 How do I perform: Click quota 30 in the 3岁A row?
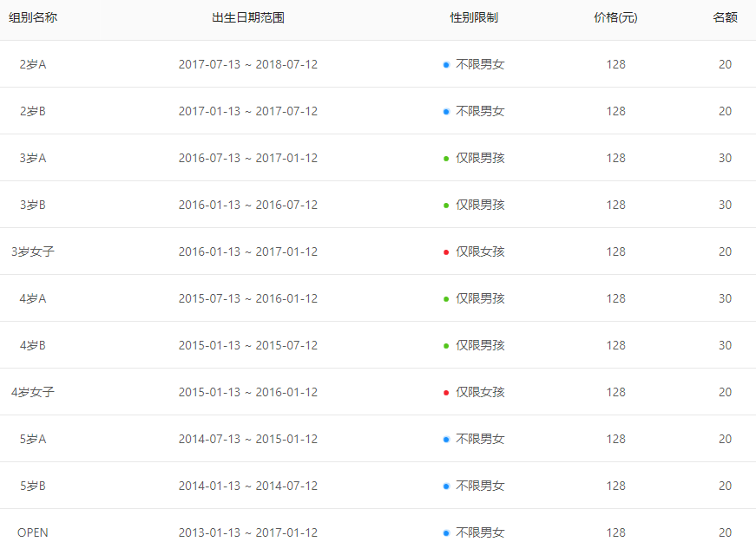click(725, 158)
